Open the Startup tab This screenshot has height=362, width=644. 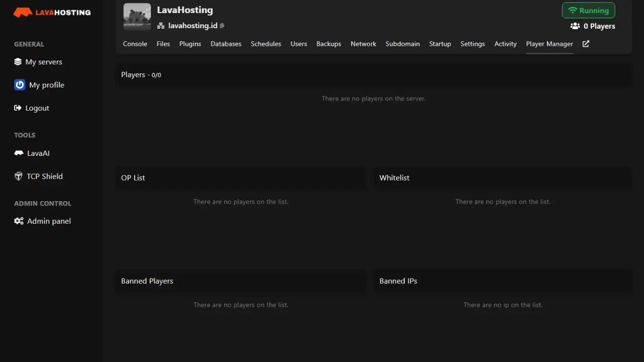click(x=440, y=44)
